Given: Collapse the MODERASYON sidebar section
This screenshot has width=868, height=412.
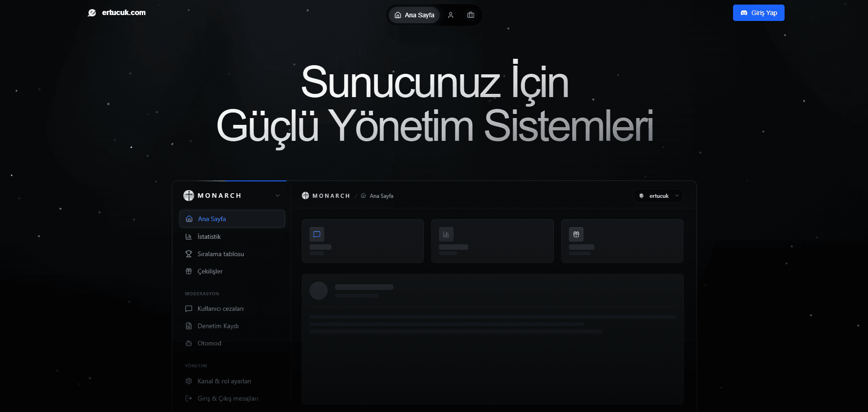Looking at the screenshot, I should [x=201, y=294].
